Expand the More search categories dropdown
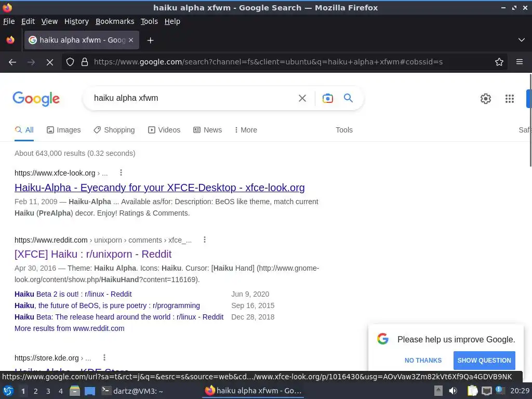 (246, 130)
